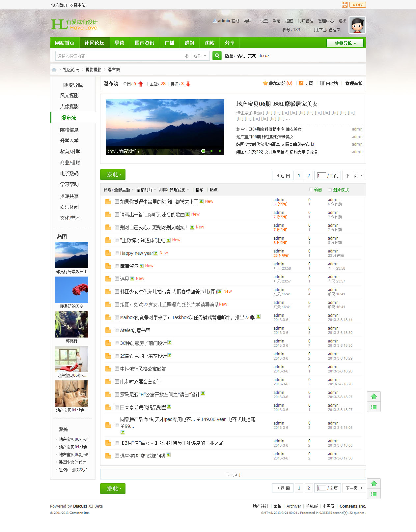This screenshot has height=532, width=416.
Task: Click the 管理面板 link
Action: [354, 83]
